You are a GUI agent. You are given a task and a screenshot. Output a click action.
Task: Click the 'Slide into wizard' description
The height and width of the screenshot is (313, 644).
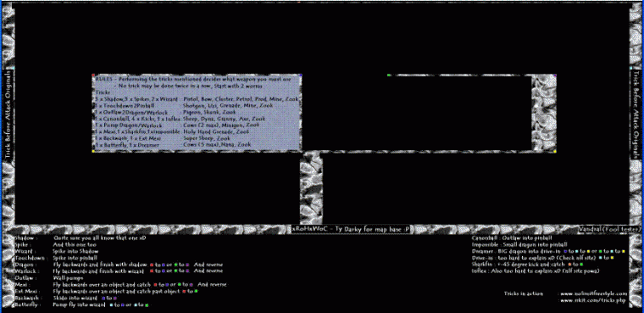(x=75, y=298)
